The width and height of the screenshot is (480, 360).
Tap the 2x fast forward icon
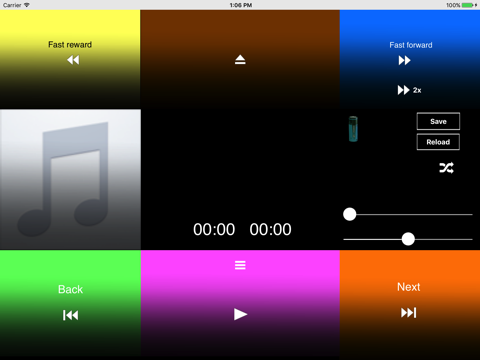tap(409, 90)
